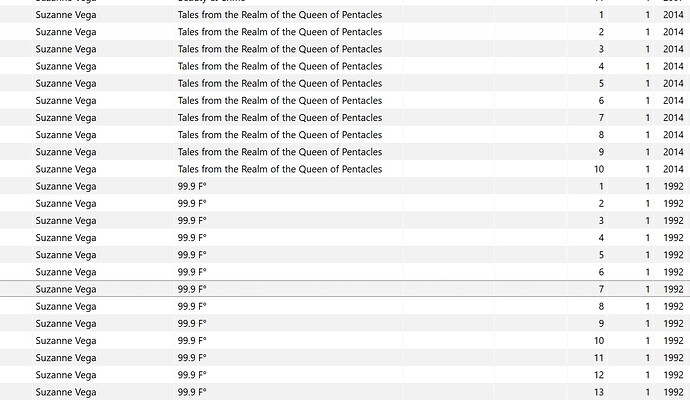Select track 5 of Queen of Pentacles album
Image resolution: width=690 pixels, height=400 pixels.
click(x=345, y=83)
